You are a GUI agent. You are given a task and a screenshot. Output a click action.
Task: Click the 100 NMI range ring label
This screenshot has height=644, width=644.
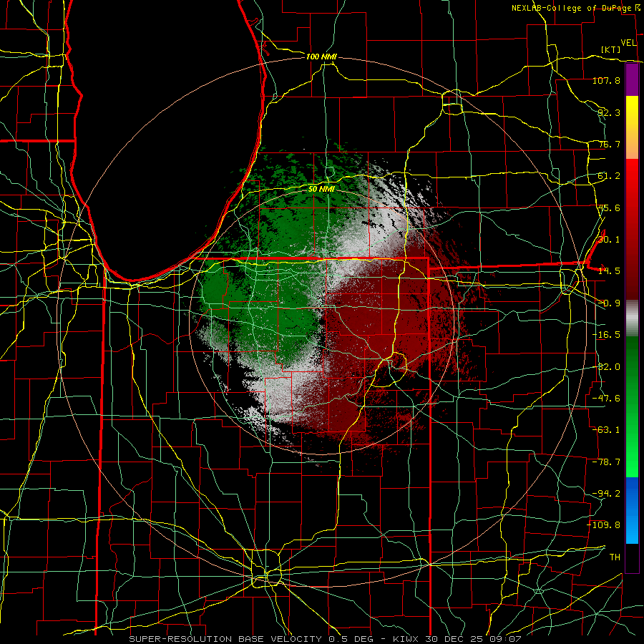pyautogui.click(x=321, y=57)
